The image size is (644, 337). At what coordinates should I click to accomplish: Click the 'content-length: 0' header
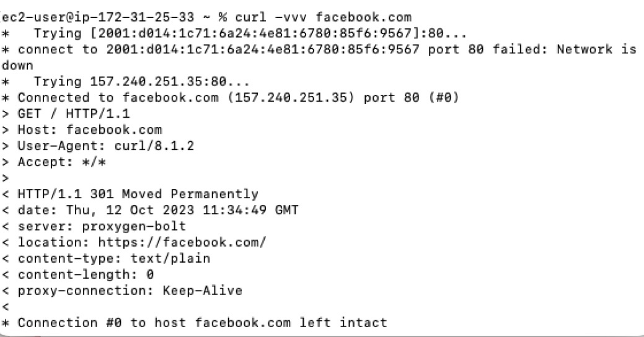tap(86, 274)
